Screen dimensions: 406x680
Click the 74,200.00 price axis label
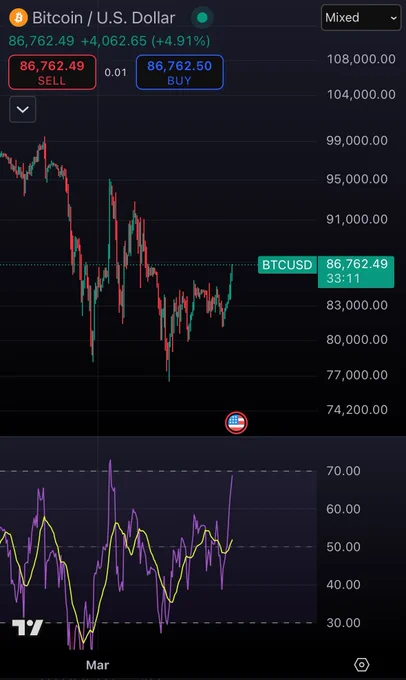click(x=357, y=410)
